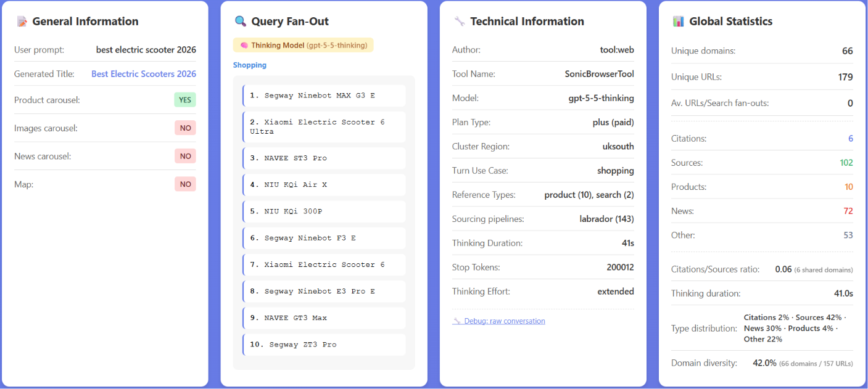Screen dimensions: 868x389
Task: Click the wrench icon beside Debug link
Action: (x=457, y=321)
